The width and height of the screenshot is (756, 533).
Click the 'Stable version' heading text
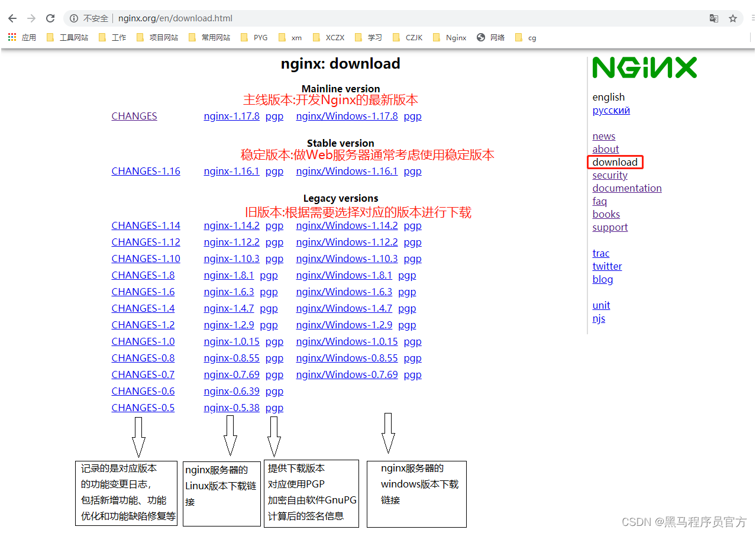pyautogui.click(x=341, y=143)
